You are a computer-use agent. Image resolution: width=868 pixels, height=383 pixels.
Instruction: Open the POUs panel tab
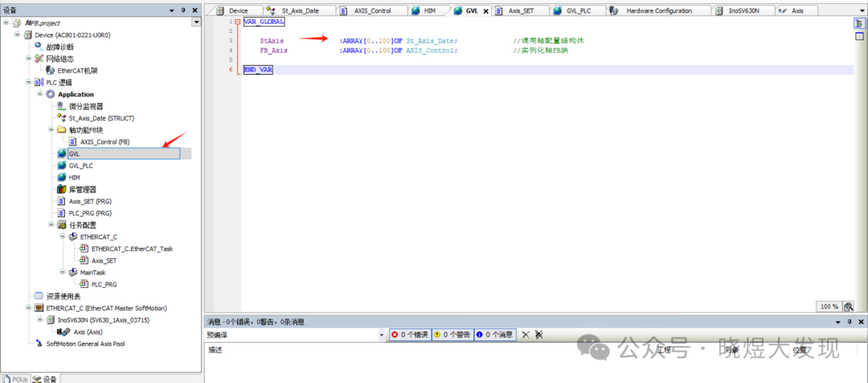click(15, 378)
